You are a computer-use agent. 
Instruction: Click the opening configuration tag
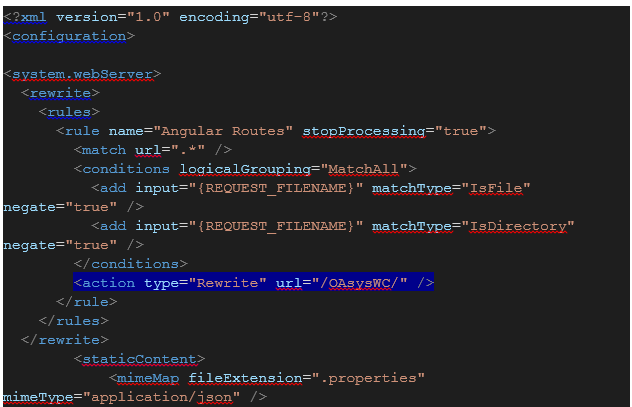click(x=69, y=36)
